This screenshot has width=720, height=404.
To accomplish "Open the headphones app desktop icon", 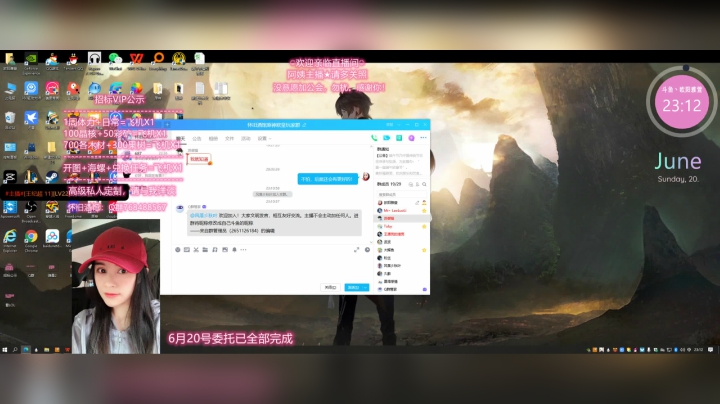I will click(x=94, y=62).
